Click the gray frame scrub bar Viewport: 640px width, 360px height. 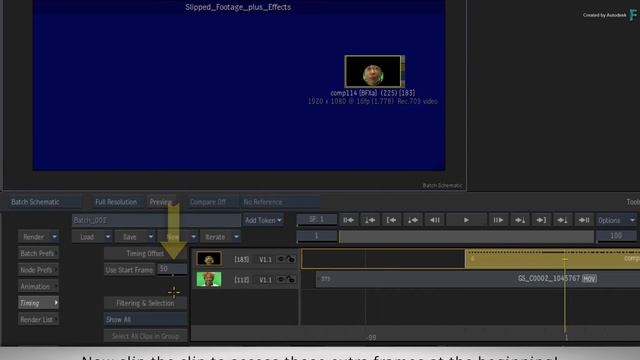tap(467, 237)
